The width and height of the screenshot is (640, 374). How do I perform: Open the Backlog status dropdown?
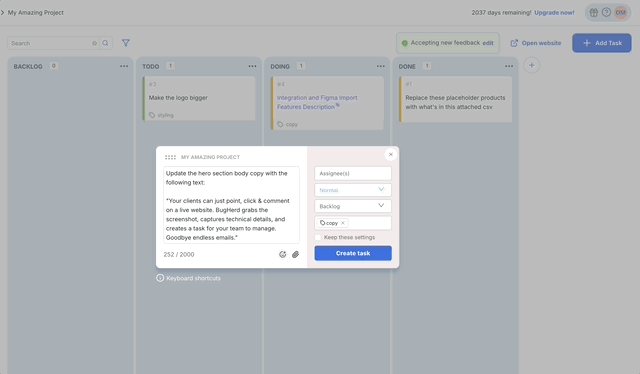[353, 206]
